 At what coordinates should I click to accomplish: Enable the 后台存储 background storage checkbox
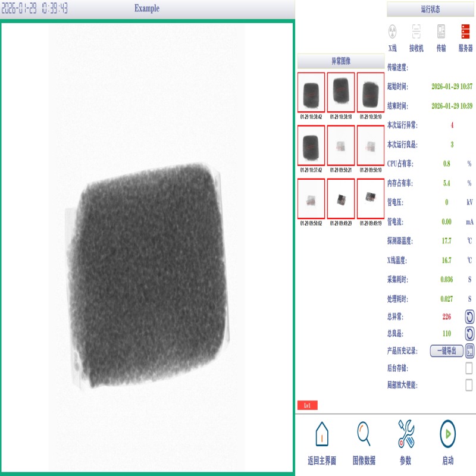coord(469,368)
